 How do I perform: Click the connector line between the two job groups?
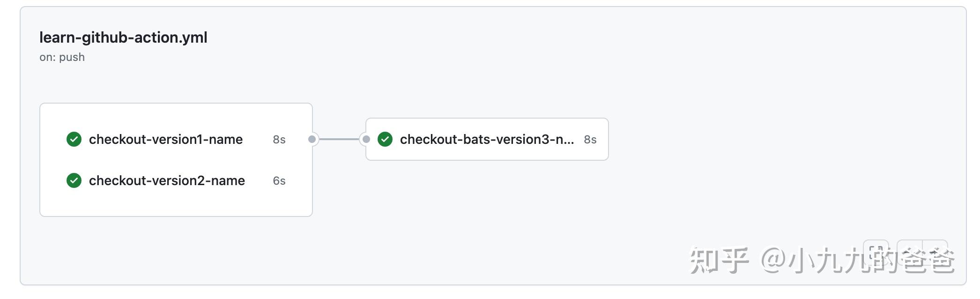click(x=339, y=139)
